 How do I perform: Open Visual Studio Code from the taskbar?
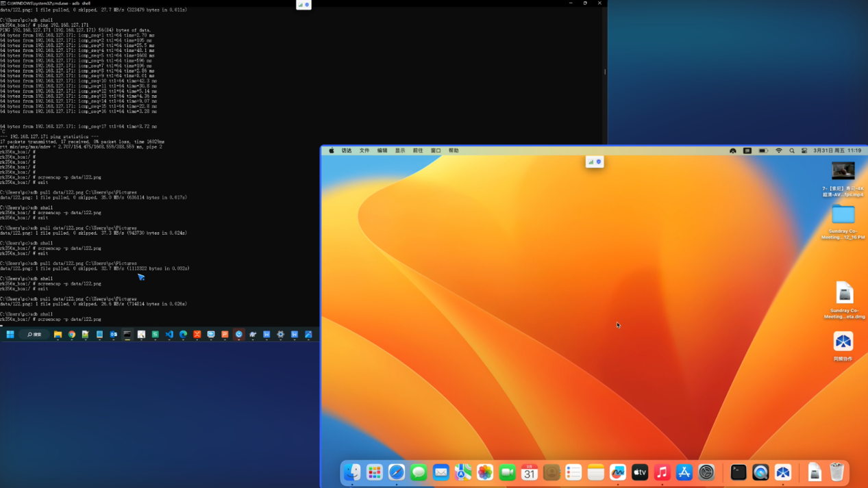[x=169, y=335]
